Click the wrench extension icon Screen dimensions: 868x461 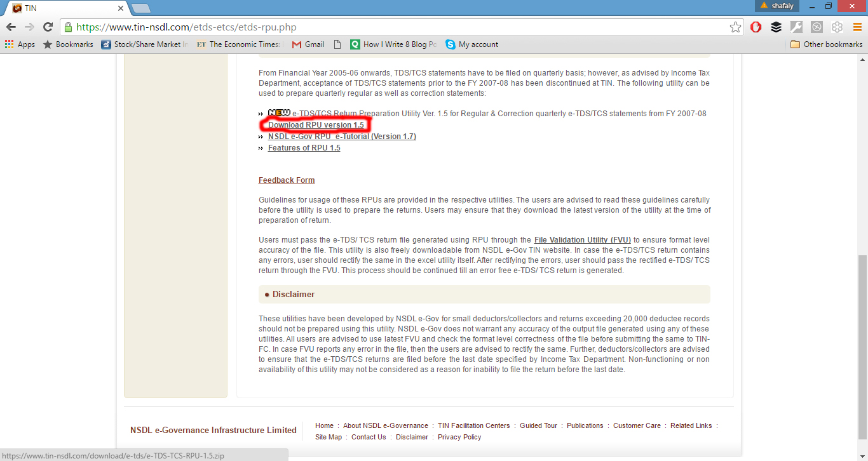[796, 27]
